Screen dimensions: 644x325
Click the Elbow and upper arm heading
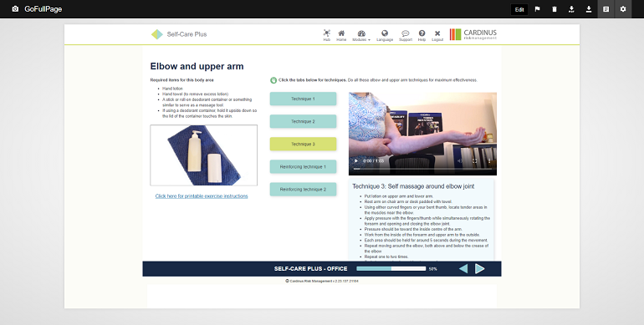[197, 66]
